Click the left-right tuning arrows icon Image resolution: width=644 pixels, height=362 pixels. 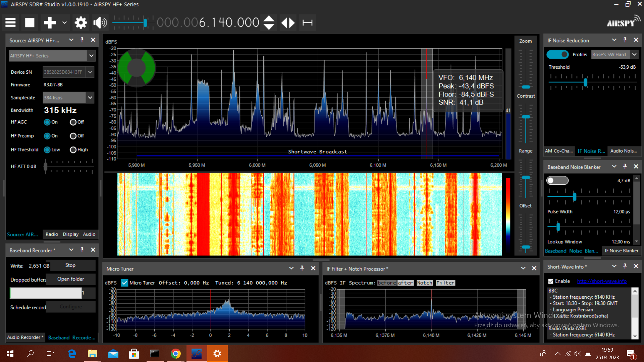pyautogui.click(x=288, y=23)
